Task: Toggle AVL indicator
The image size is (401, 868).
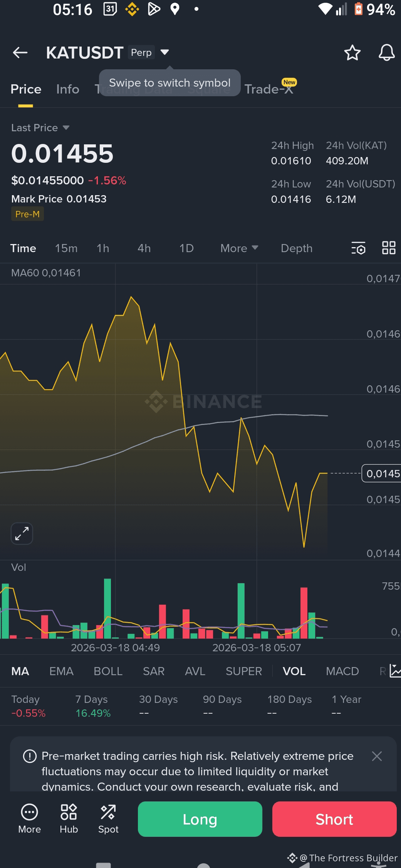Action: click(195, 671)
